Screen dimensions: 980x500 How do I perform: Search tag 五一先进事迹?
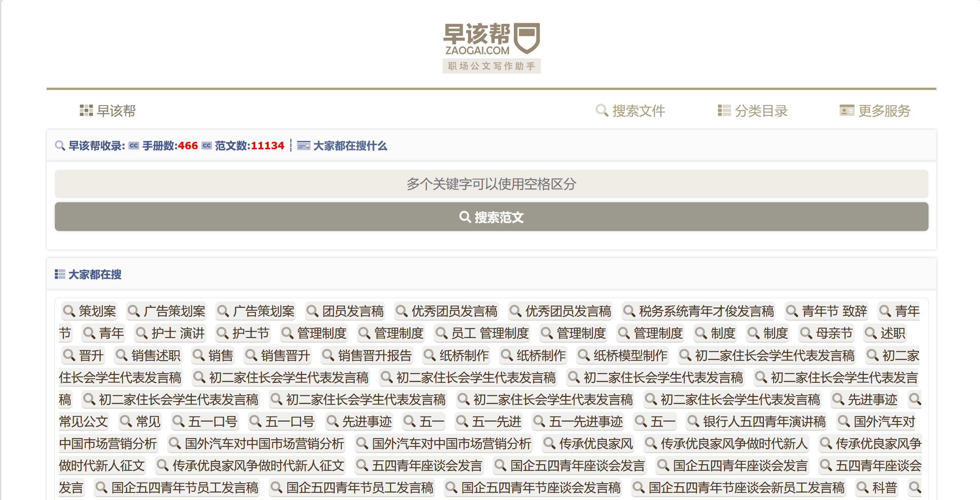click(578, 422)
